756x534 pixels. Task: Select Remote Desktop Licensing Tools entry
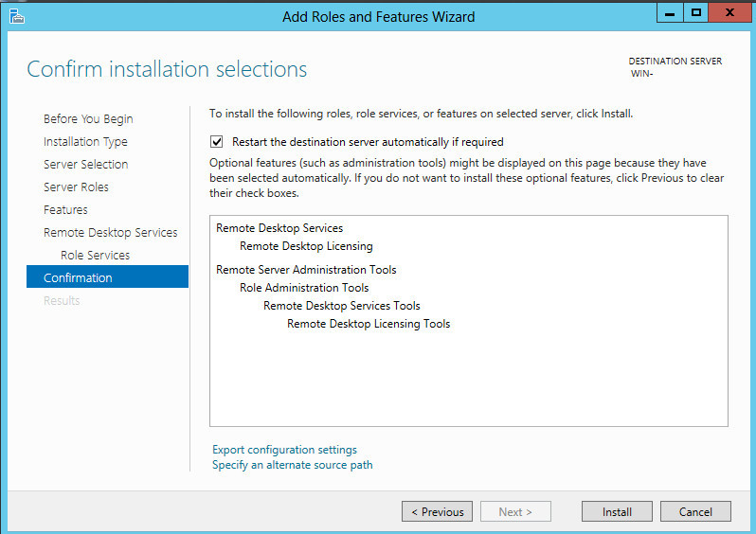[x=369, y=324]
